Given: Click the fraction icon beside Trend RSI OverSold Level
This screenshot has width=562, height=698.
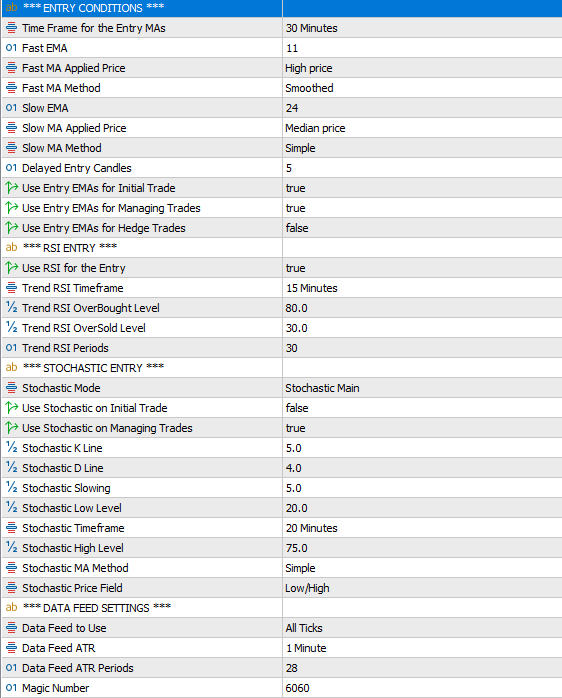Looking at the screenshot, I should pyautogui.click(x=12, y=328).
